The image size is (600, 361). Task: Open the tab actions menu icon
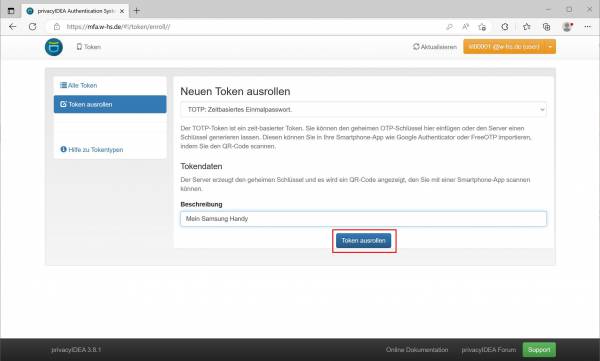[x=11, y=11]
